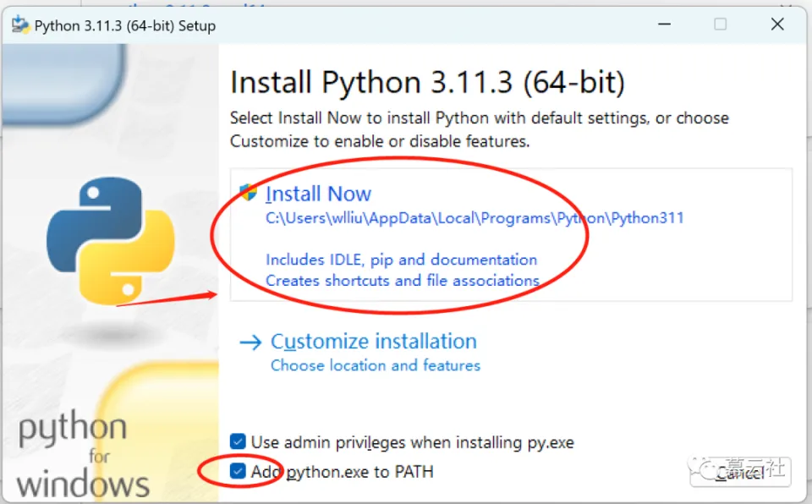812x504 pixels.
Task: Click the Python Setup title bar icon
Action: point(20,25)
